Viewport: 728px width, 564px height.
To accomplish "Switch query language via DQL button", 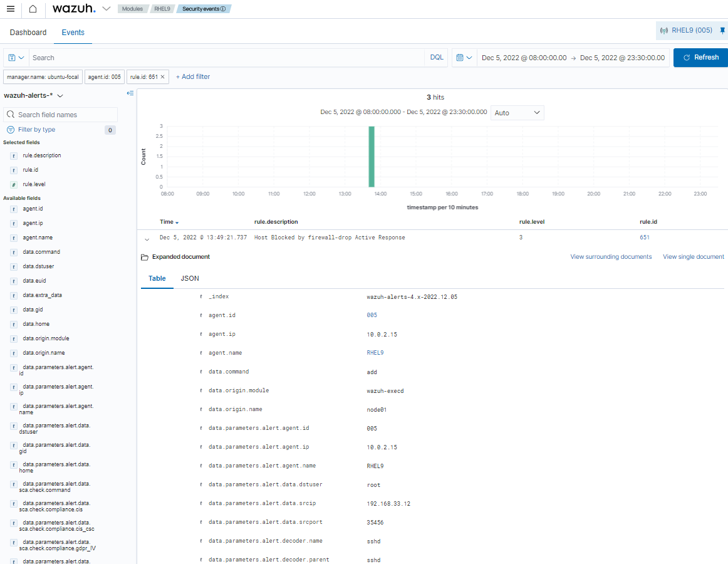I will coord(437,58).
